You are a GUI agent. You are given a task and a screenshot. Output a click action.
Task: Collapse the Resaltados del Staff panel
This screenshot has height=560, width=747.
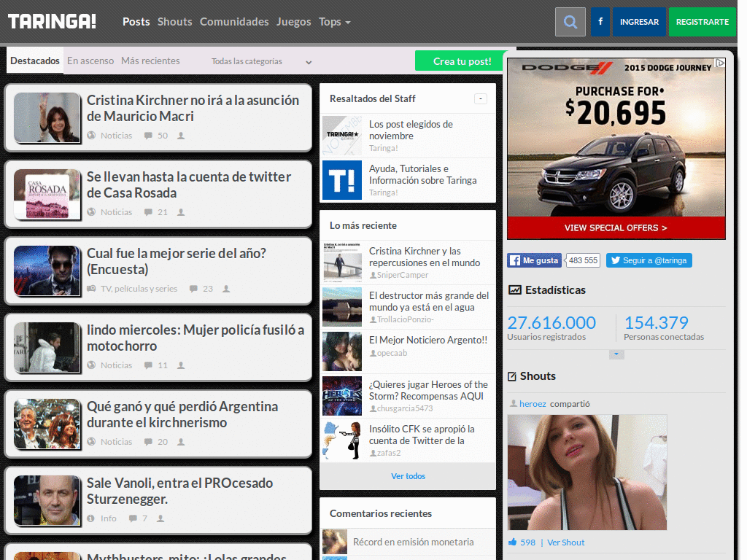pos(480,98)
